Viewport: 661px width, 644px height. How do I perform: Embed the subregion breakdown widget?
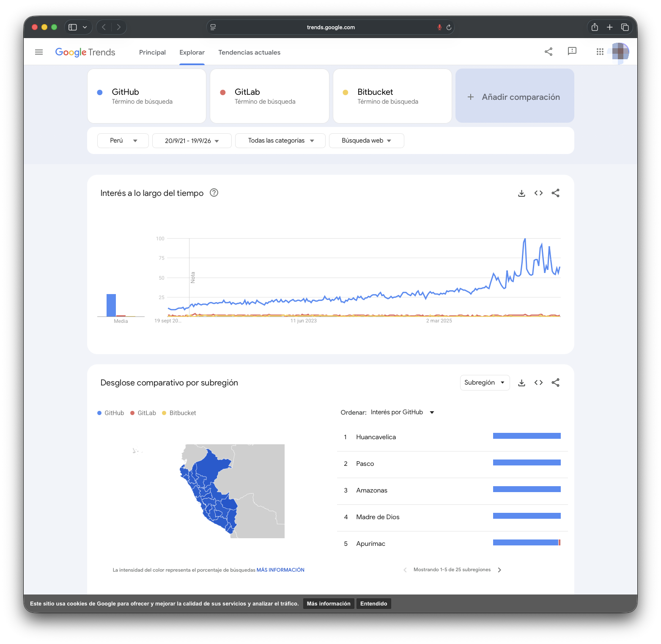pos(538,383)
